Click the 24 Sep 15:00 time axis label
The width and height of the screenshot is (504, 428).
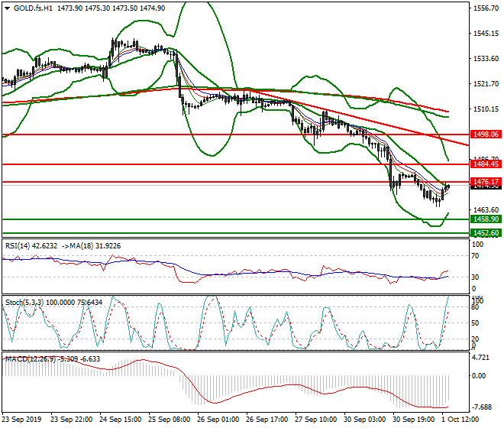pos(120,420)
